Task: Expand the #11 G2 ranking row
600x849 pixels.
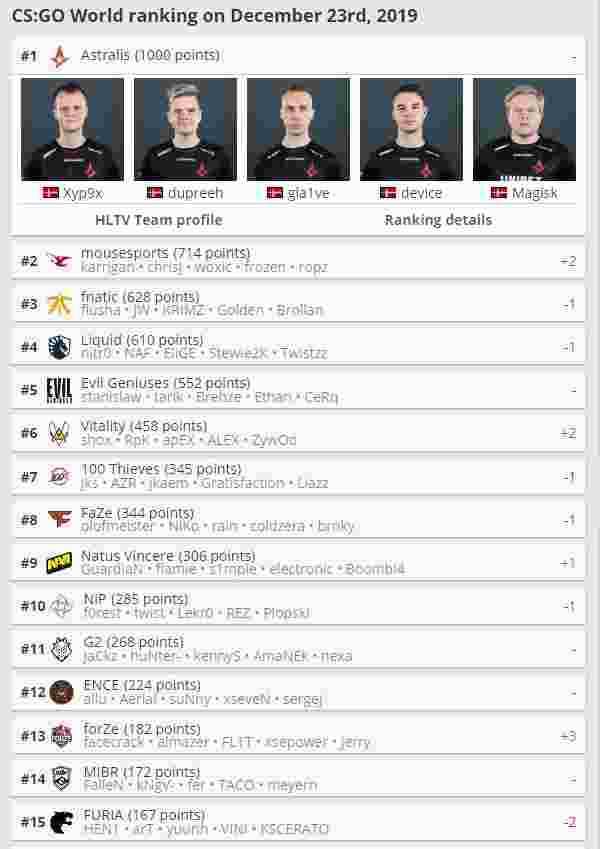Action: [x=298, y=649]
